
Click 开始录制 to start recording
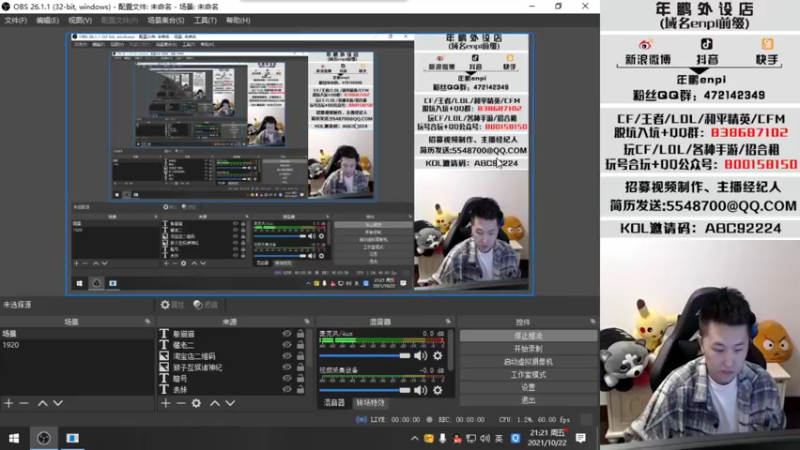(528, 349)
